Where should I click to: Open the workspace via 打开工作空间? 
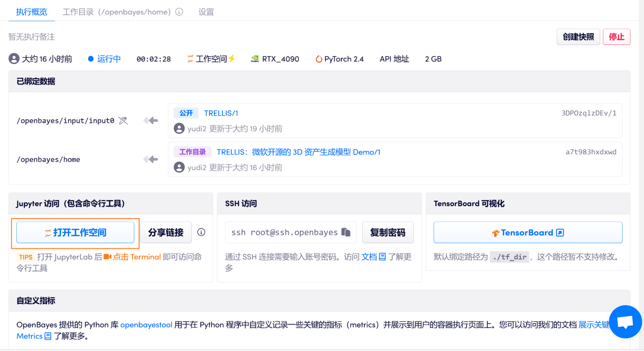pos(76,232)
